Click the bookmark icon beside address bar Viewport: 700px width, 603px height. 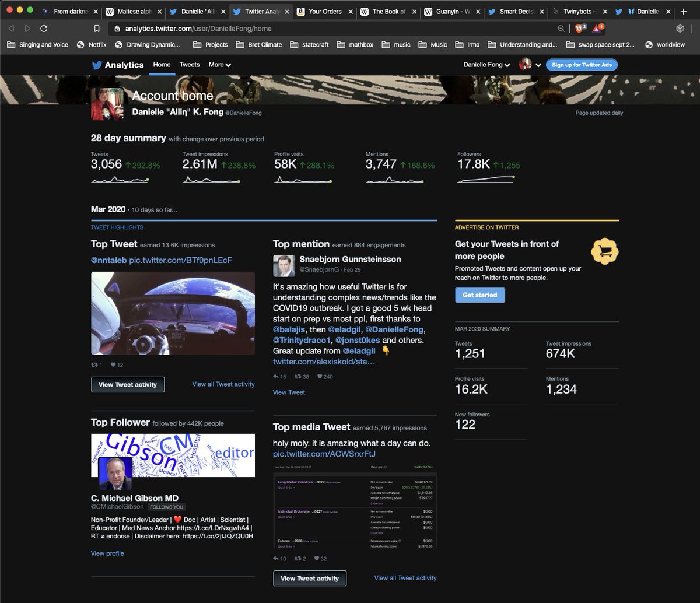pyautogui.click(x=97, y=29)
